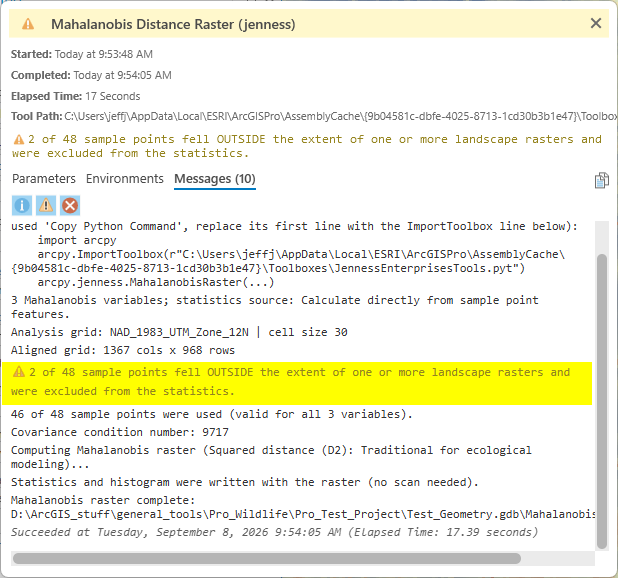Click 'Mahalanobis Distance Raster (jenness)' title

173,24
